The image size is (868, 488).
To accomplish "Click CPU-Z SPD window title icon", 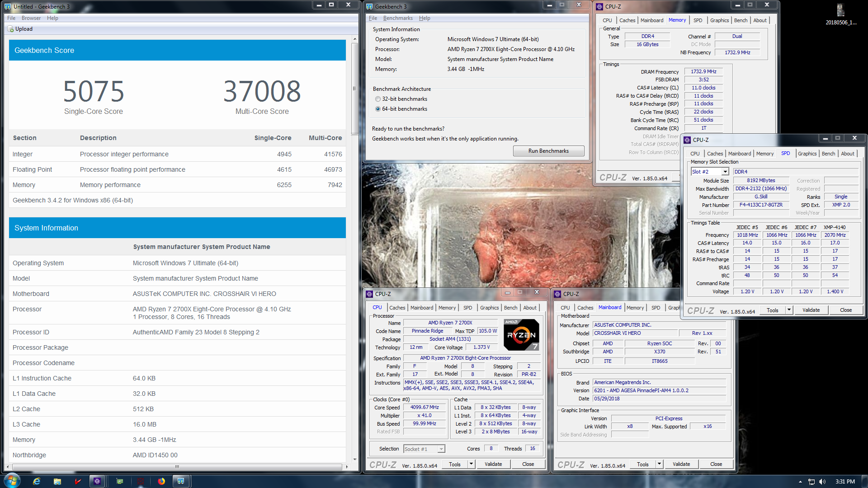I will (x=687, y=140).
